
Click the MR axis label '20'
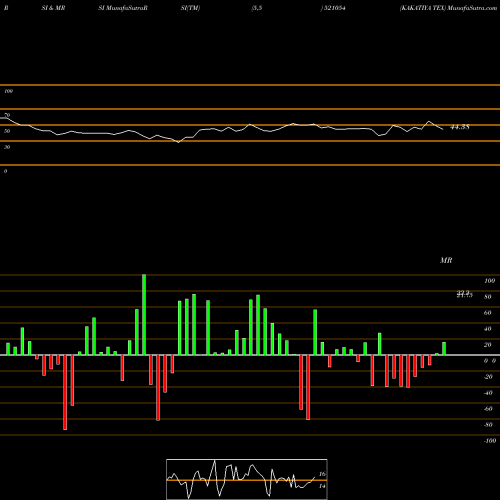(x=488, y=345)
